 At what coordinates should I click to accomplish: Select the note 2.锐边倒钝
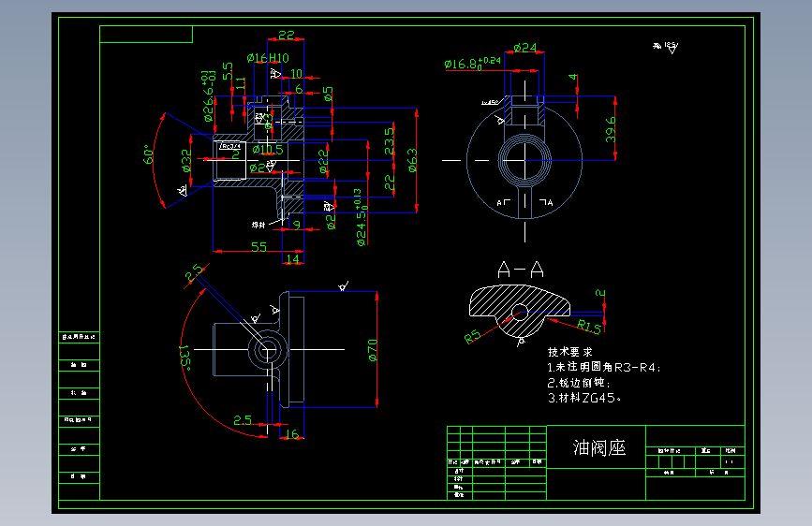pos(579,383)
